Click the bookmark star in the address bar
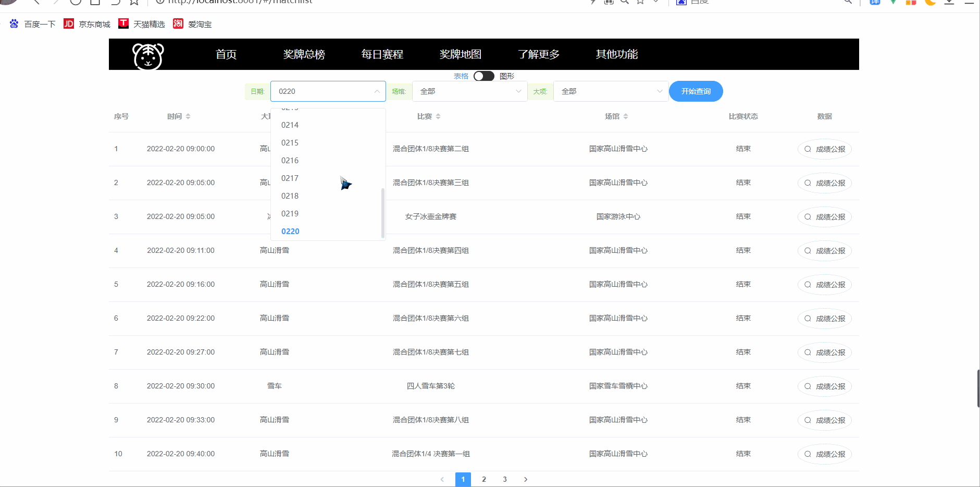 point(640,2)
